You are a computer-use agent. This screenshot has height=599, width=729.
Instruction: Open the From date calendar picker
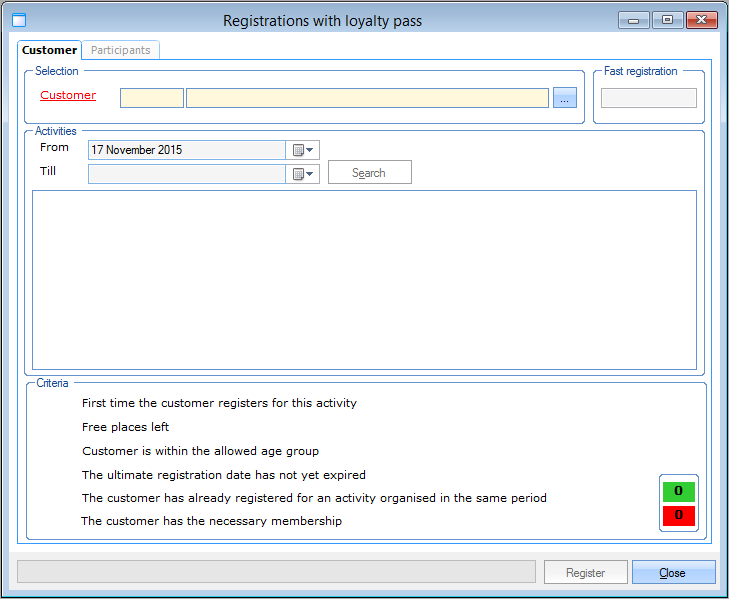(303, 150)
